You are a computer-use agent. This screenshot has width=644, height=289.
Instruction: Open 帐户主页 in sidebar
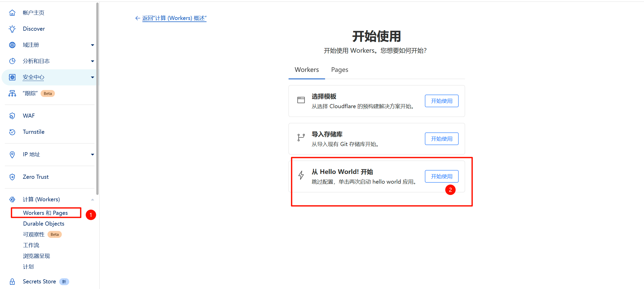[33, 13]
